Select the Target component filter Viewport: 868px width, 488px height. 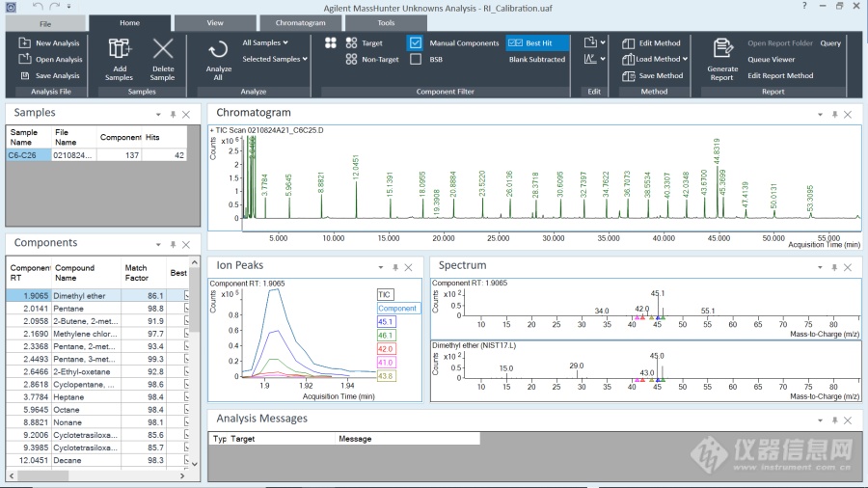364,42
